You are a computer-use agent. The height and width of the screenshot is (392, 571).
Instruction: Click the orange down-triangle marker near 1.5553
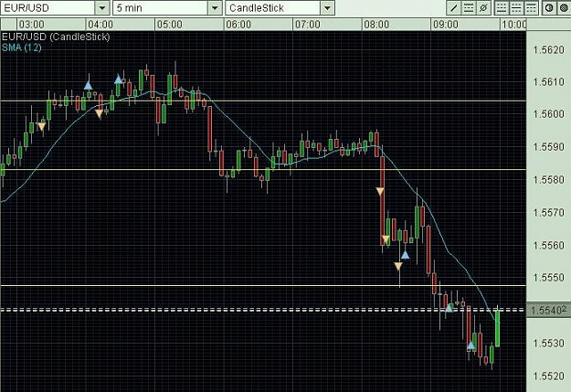click(398, 266)
